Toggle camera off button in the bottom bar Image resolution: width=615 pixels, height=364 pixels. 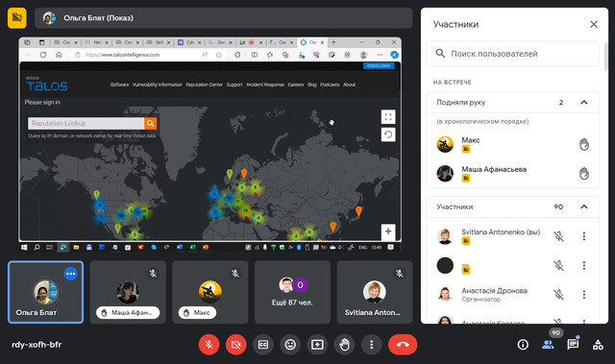tap(236, 345)
